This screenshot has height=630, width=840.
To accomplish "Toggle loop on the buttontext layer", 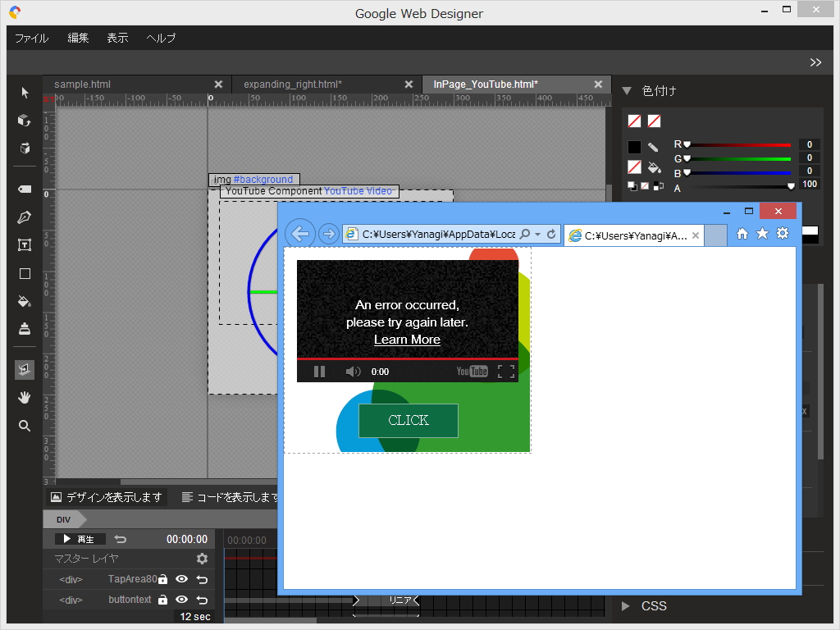I will pos(202,600).
